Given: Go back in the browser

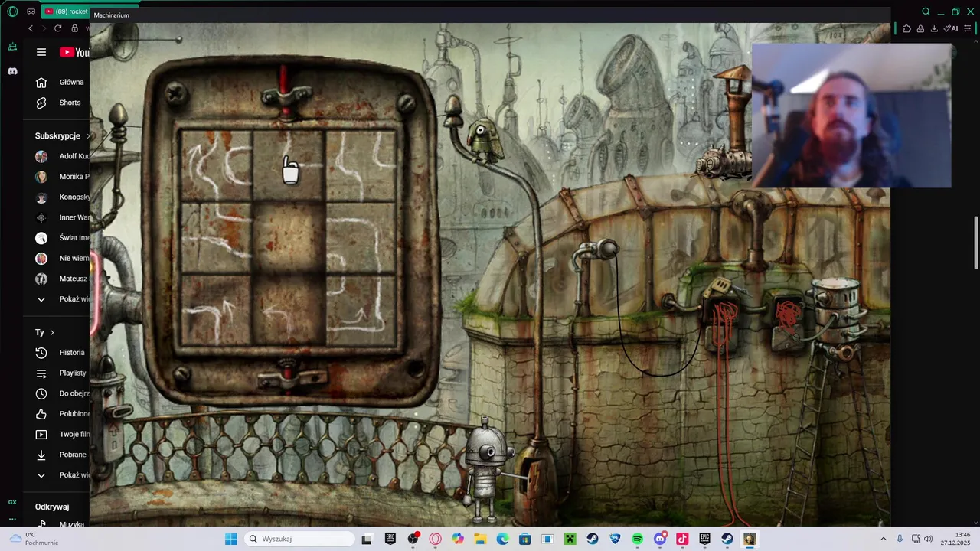Looking at the screenshot, I should 31,28.
